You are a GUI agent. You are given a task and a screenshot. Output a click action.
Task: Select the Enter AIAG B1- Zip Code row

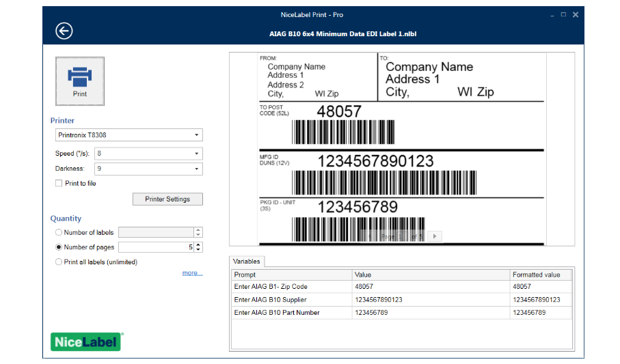tap(402, 287)
